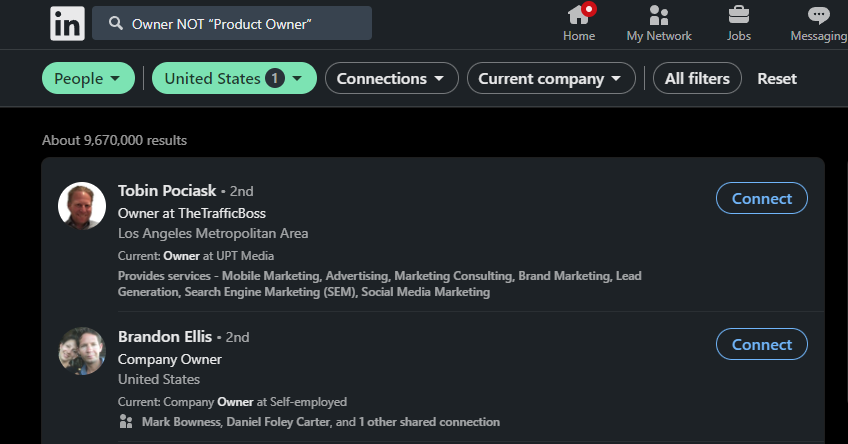Click the search magnifier icon
The width and height of the screenshot is (848, 444).
(115, 23)
